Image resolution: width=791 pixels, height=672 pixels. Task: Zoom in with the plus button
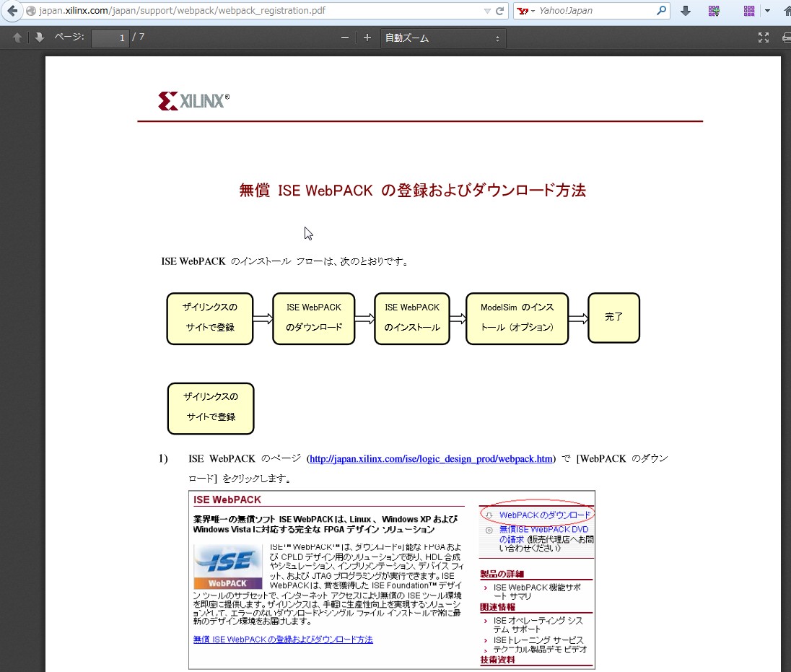tap(367, 38)
